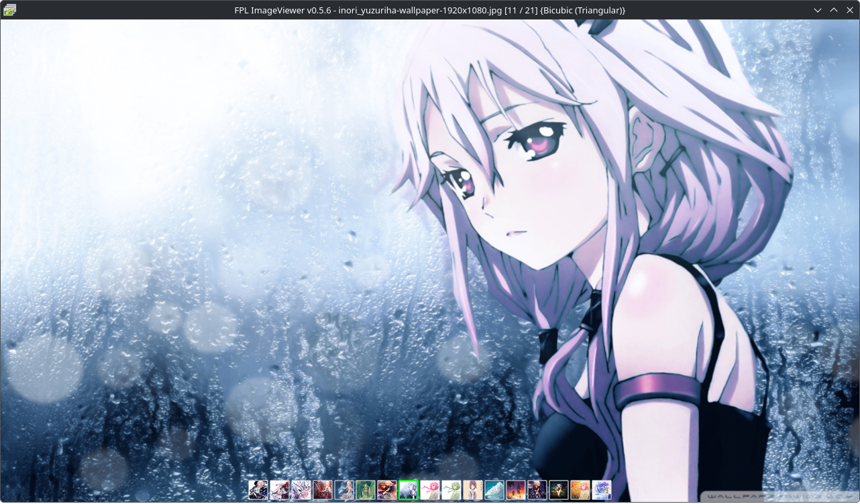Choose the beige thumbnail with brown-haired girl
860x504 pixels.
473,490
